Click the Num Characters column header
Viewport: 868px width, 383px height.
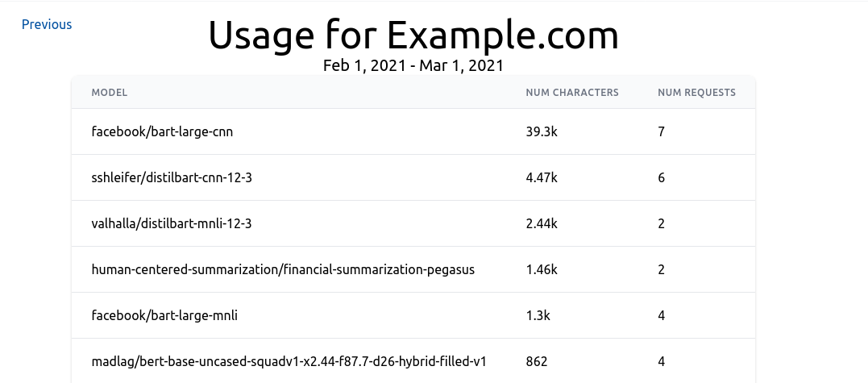click(572, 93)
